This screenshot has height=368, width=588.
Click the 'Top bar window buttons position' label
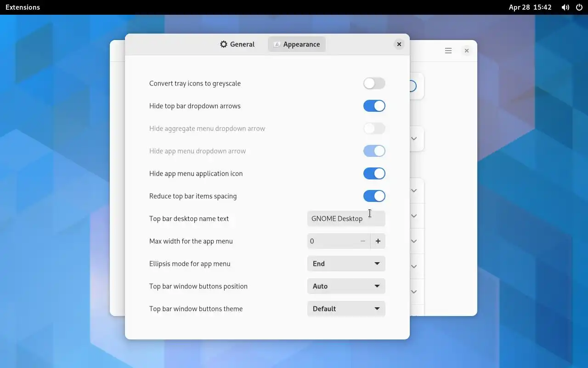click(x=198, y=286)
